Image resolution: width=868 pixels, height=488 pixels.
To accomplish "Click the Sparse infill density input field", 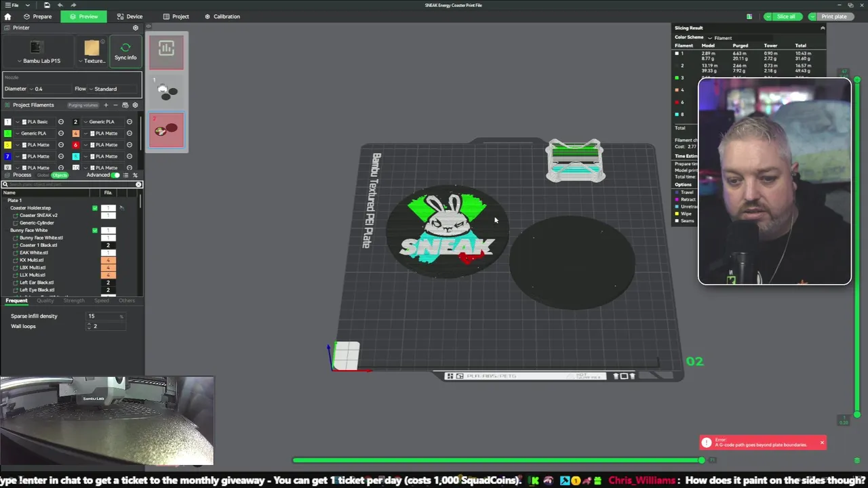I will tap(106, 316).
